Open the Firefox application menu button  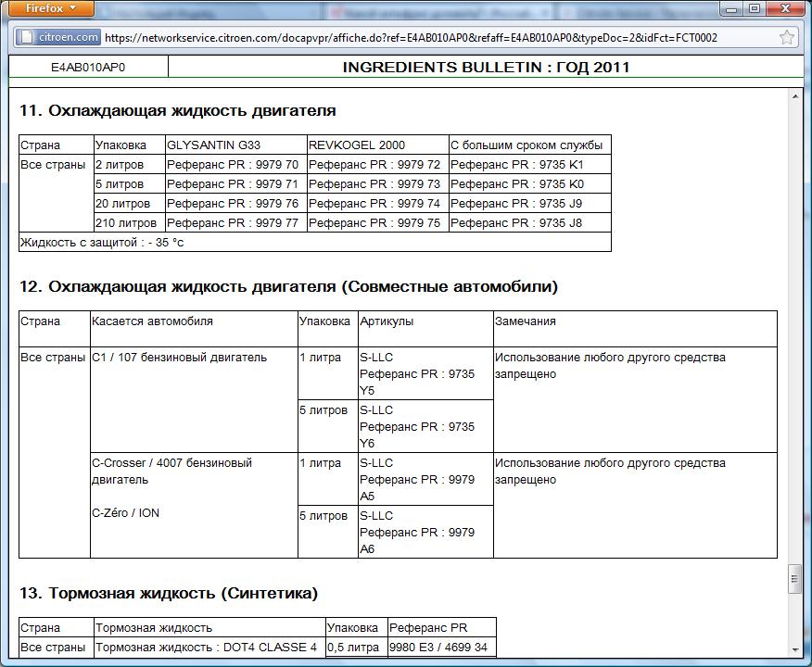click(x=51, y=8)
